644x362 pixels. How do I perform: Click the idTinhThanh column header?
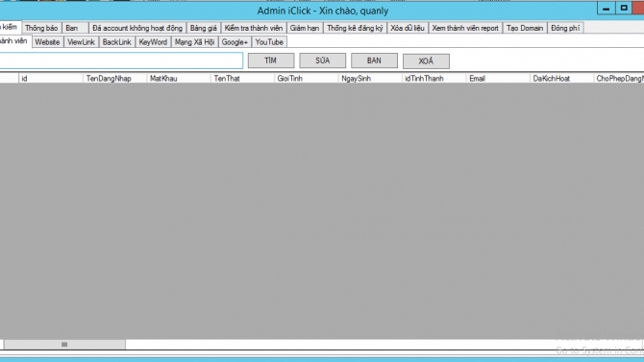(x=434, y=79)
